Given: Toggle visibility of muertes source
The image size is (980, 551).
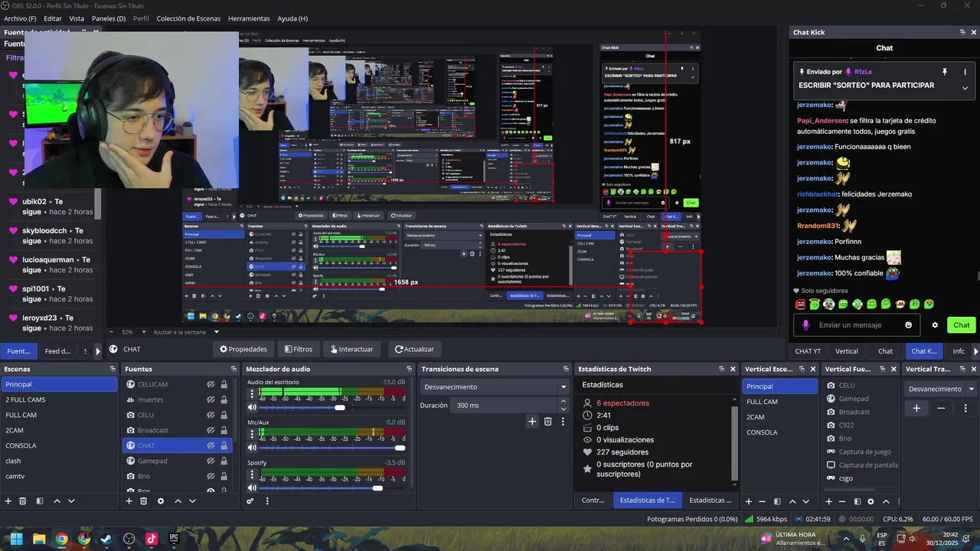Looking at the screenshot, I should pyautogui.click(x=210, y=399).
